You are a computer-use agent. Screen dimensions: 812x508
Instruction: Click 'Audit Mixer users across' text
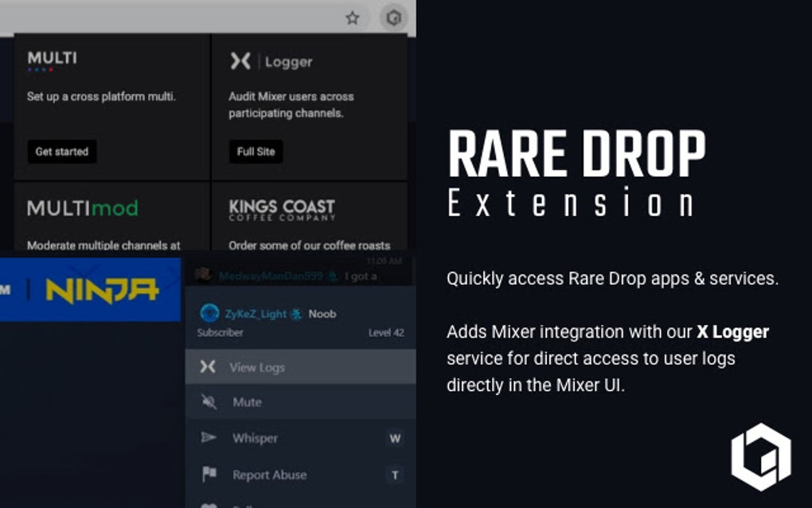pos(291,97)
